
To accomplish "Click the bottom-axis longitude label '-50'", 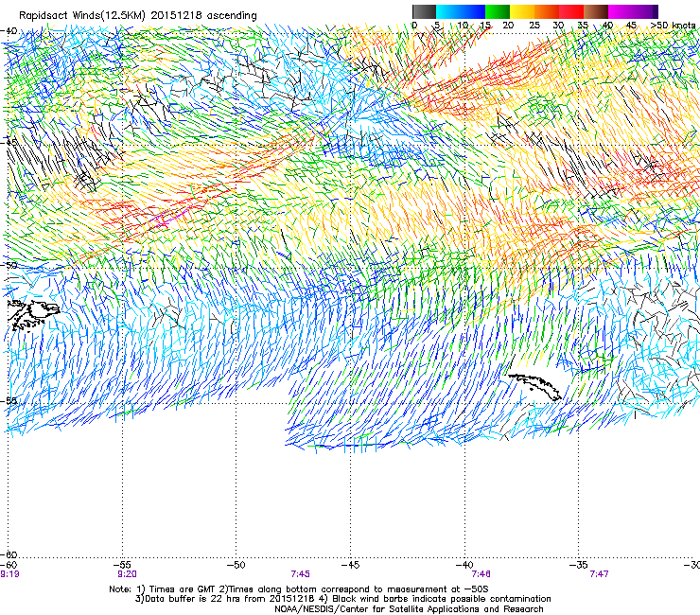I will tap(236, 565).
